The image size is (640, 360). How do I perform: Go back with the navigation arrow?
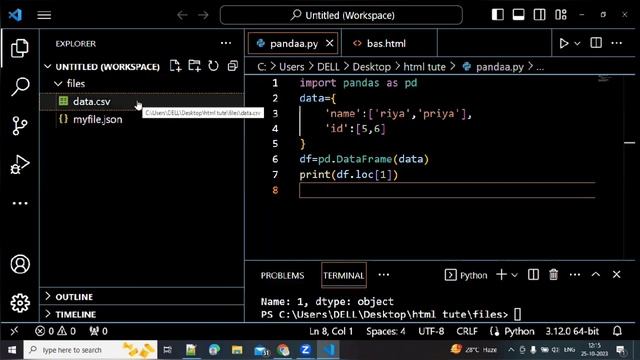tap(182, 15)
